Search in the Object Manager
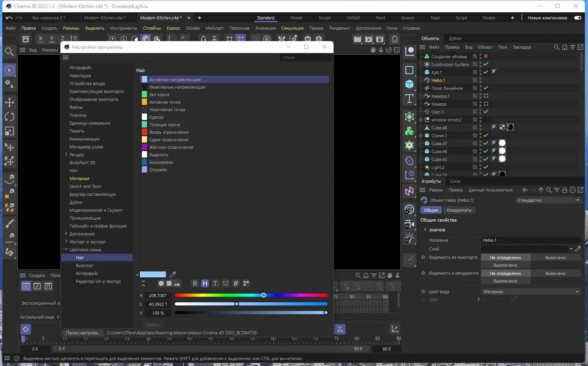The width and height of the screenshot is (588, 366). coord(557,47)
